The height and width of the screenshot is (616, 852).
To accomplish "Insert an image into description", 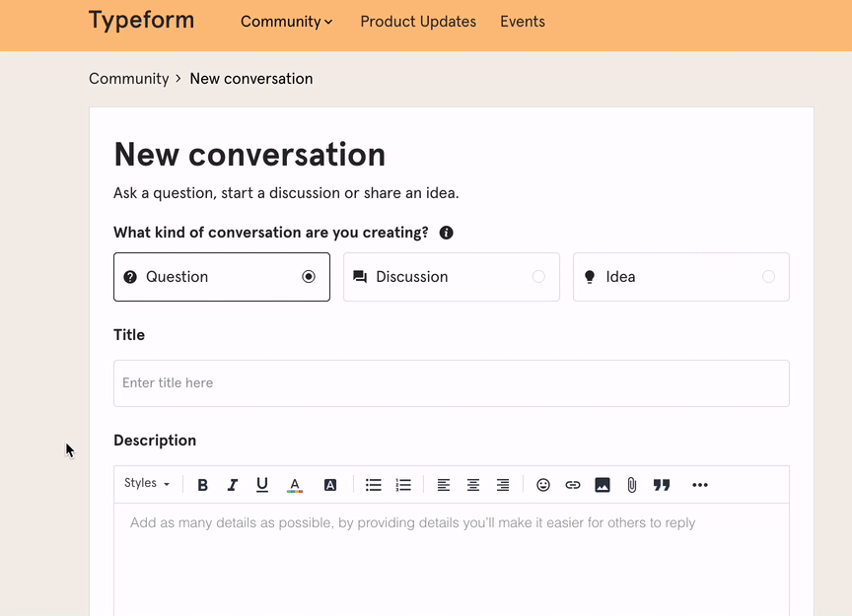I will [x=603, y=485].
